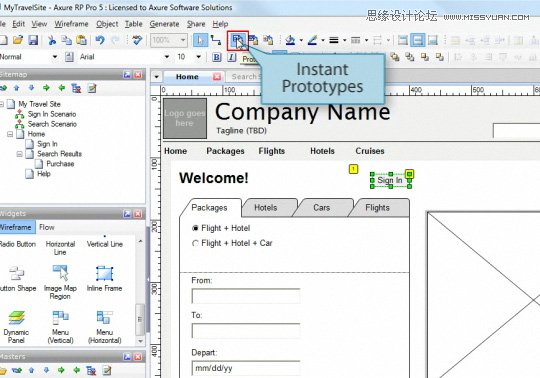
Task: Click the line color pen icon
Action: (312, 40)
